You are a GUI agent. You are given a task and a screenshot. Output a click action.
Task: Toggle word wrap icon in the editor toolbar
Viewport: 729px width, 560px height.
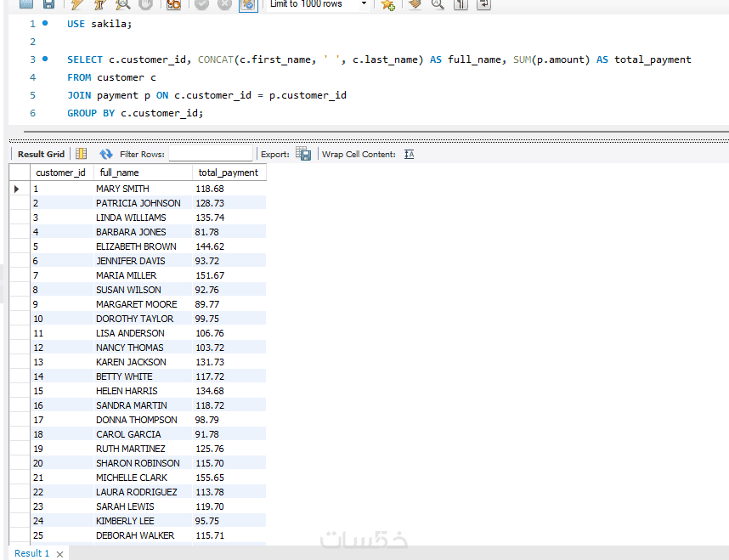[x=483, y=4]
